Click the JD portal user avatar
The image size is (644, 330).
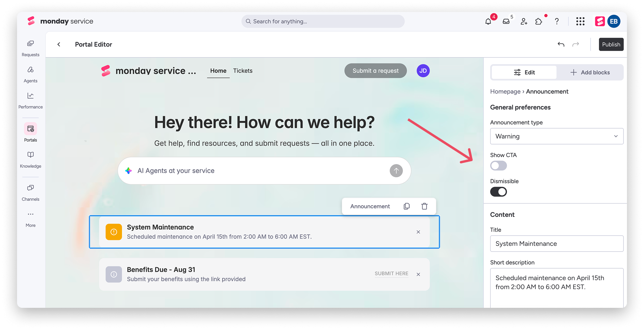(x=423, y=71)
